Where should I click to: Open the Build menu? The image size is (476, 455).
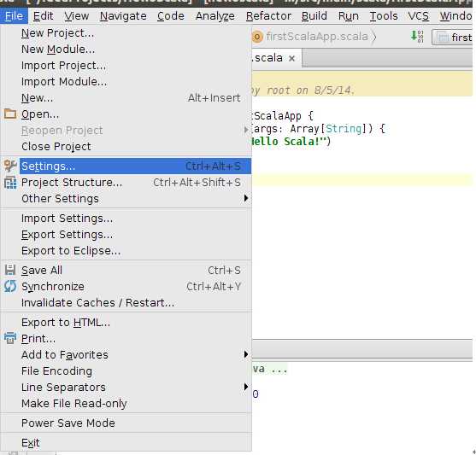(x=314, y=15)
